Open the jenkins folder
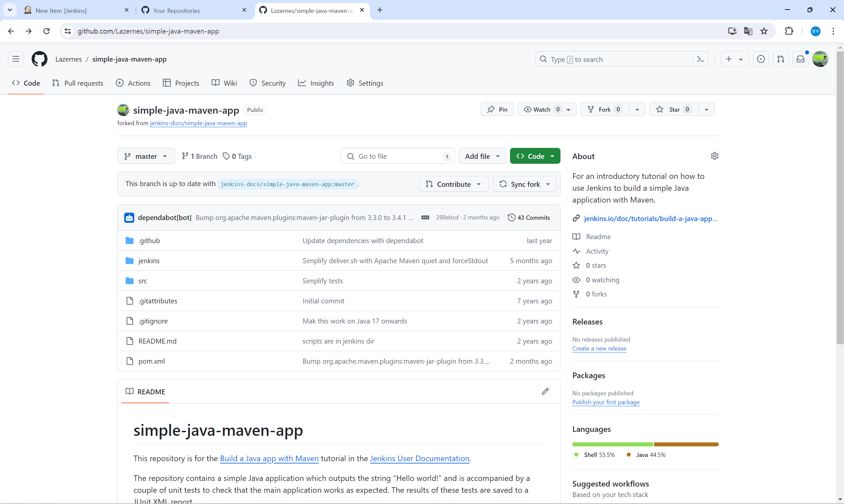The height and width of the screenshot is (504, 844). (149, 261)
